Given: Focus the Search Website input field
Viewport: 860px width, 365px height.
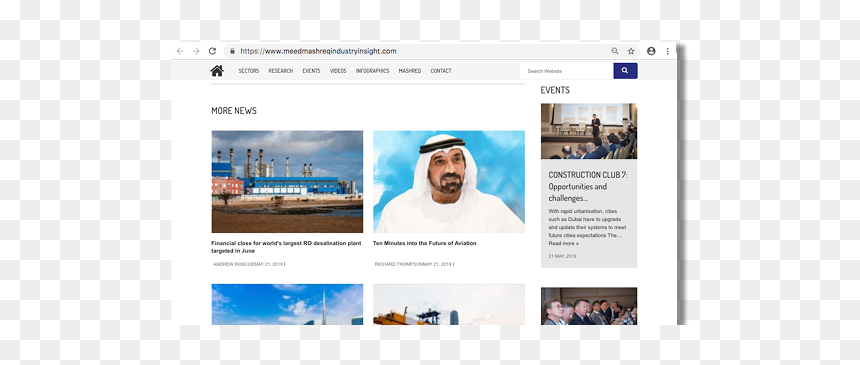Looking at the screenshot, I should coord(567,71).
